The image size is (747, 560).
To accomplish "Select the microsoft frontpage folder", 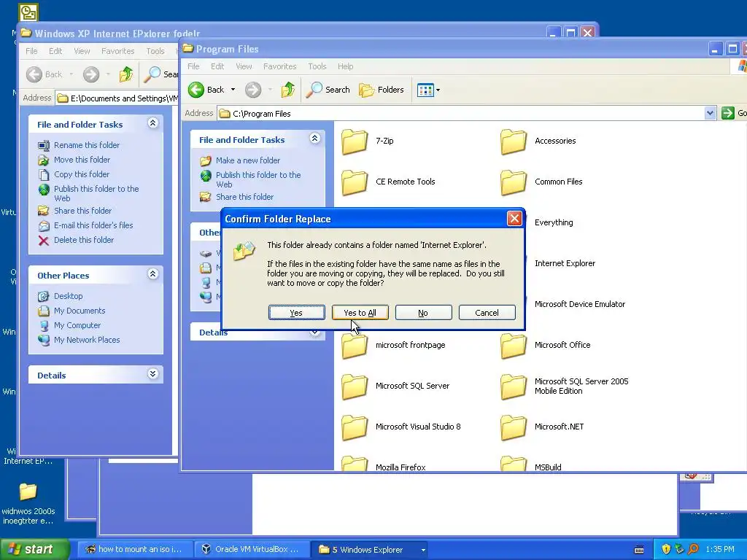I will (393, 345).
